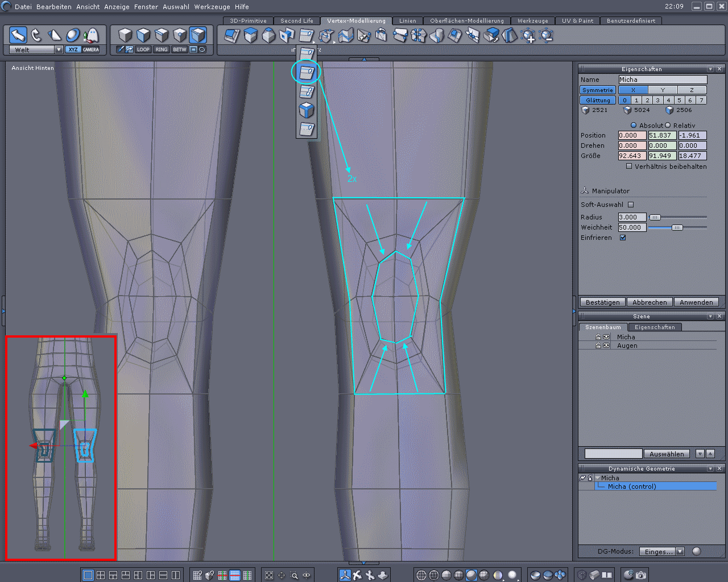Activate the RING selection button
Image resolution: width=728 pixels, height=582 pixels.
click(x=162, y=49)
